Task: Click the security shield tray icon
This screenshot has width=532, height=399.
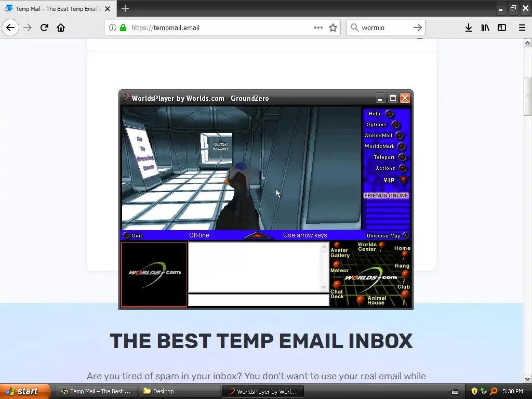Action: point(474,391)
